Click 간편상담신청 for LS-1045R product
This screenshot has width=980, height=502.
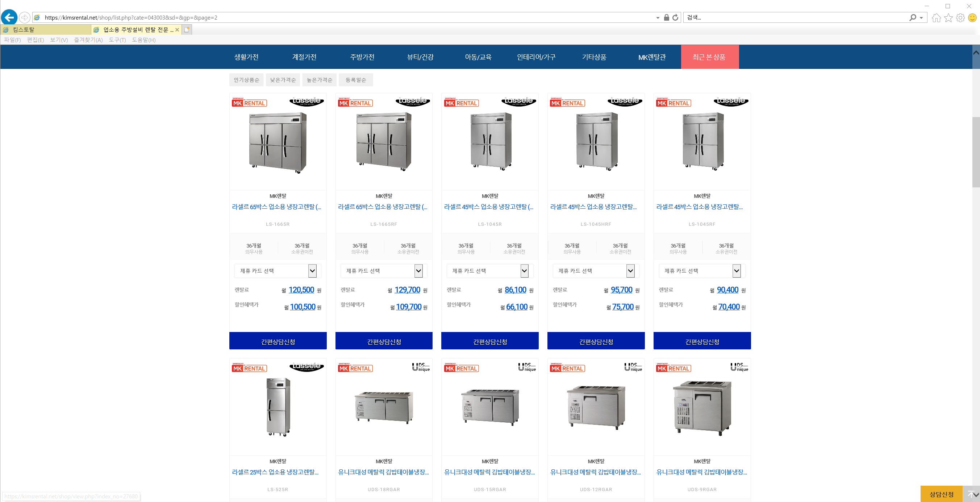pos(490,341)
